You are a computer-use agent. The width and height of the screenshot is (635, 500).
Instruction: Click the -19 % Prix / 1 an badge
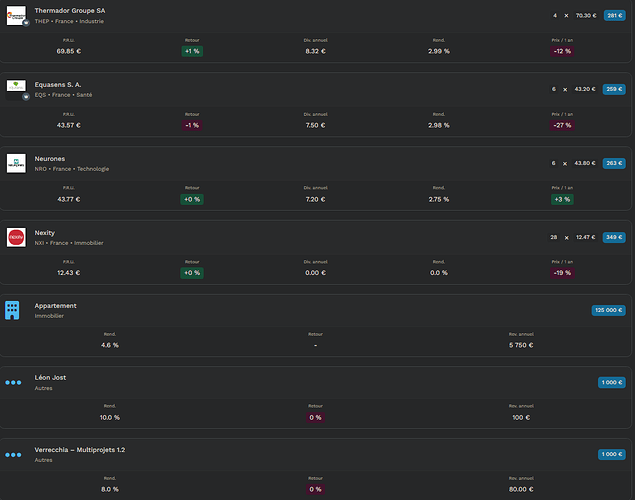(x=562, y=273)
